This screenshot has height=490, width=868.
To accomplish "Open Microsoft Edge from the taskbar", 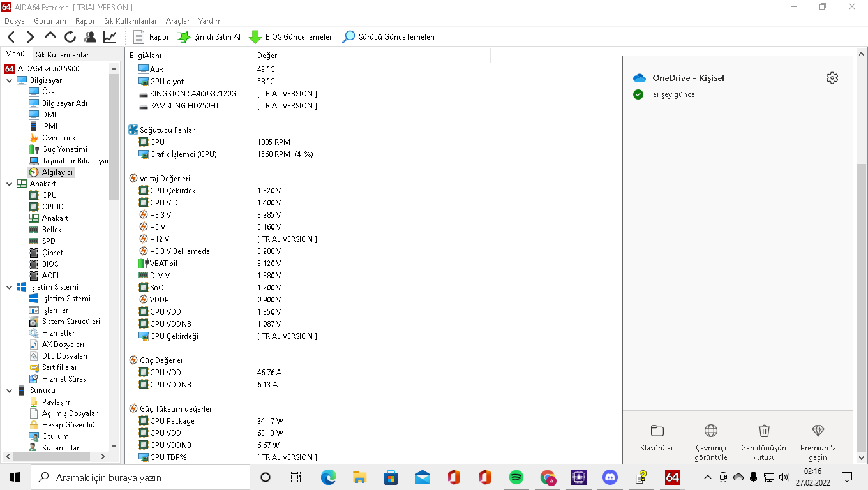I will click(328, 477).
